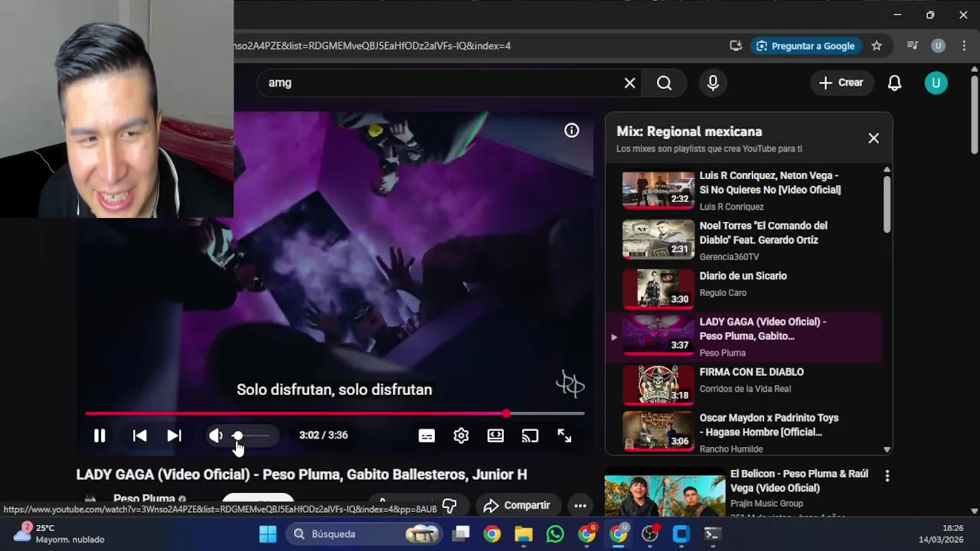Switch to theater mode view
980x551 pixels.
495,435
